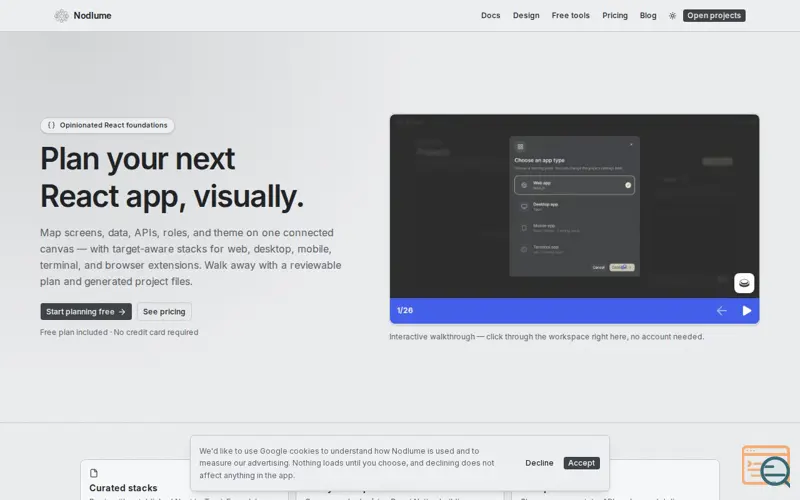Viewport: 800px width, 500px height.
Task: Click the Curated stacks card heading
Action: point(123,488)
